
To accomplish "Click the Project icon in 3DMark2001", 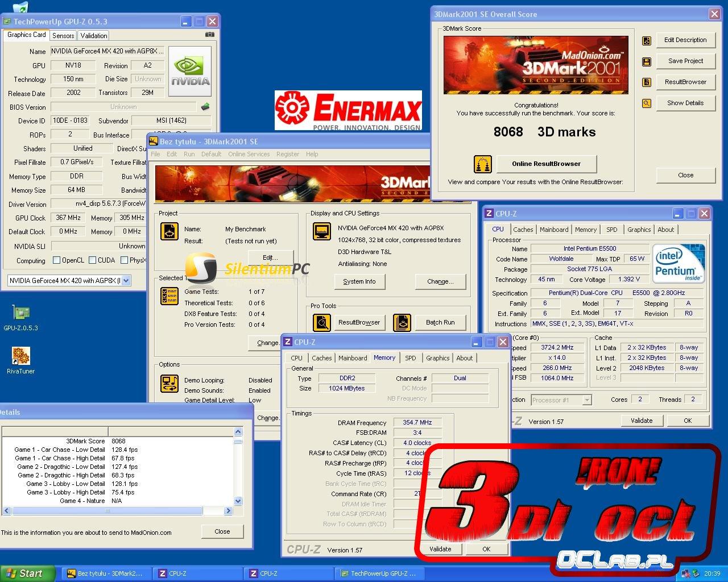I will click(169, 231).
